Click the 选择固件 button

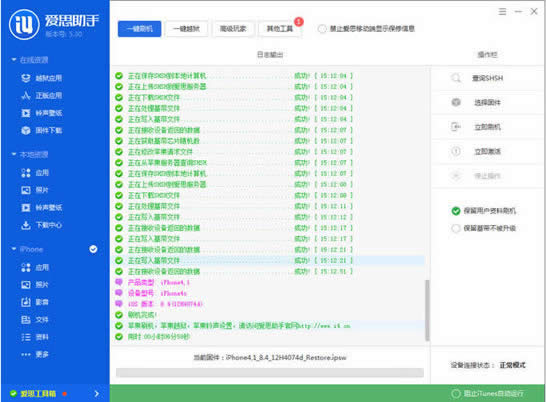pyautogui.click(x=488, y=102)
